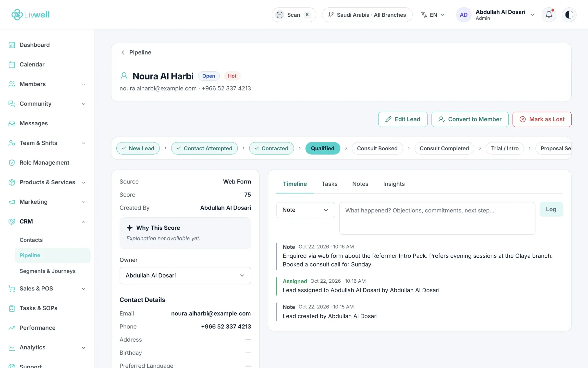Image resolution: width=588 pixels, height=368 pixels.
Task: Switch to the Tasks tab
Action: coord(330,184)
